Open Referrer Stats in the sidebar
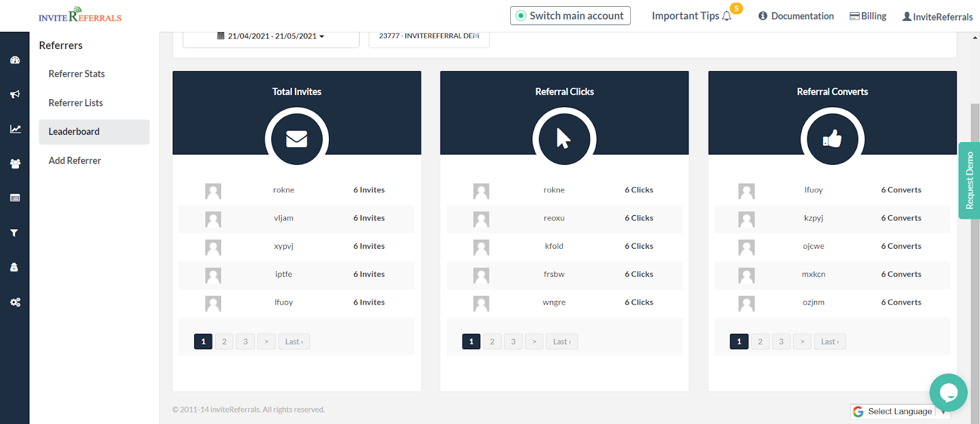This screenshot has height=424, width=980. pyautogui.click(x=77, y=74)
